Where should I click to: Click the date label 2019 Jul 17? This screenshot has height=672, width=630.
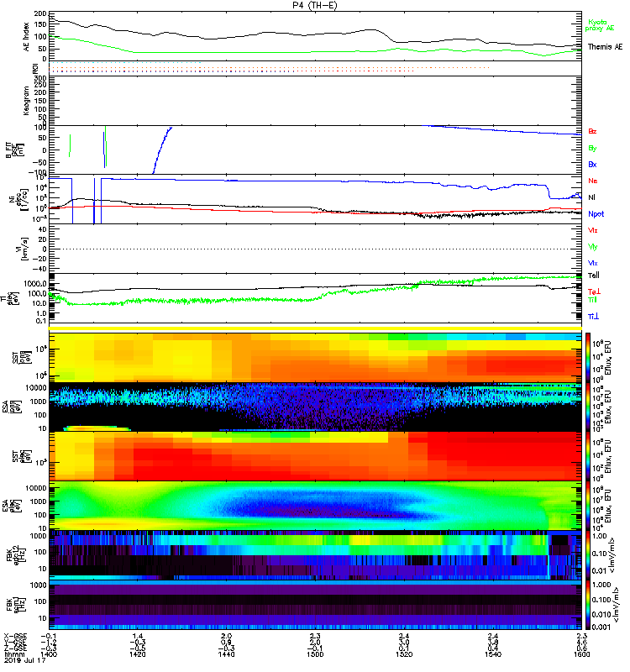24,660
